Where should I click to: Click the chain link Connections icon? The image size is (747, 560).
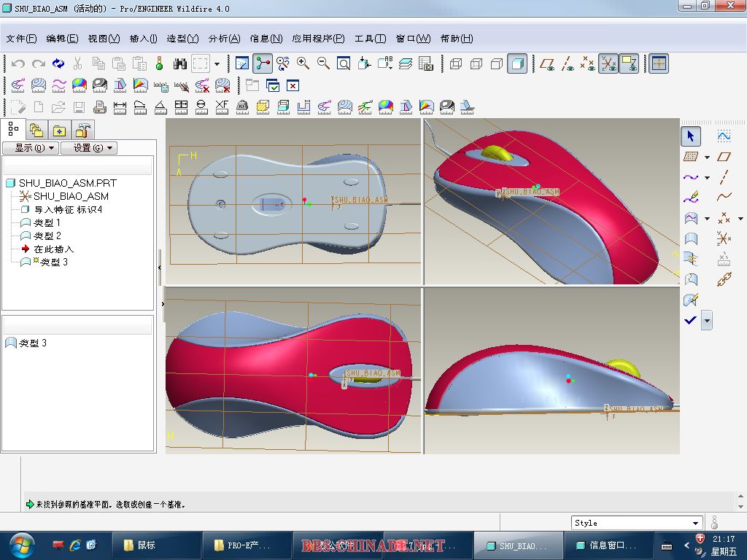point(724,279)
